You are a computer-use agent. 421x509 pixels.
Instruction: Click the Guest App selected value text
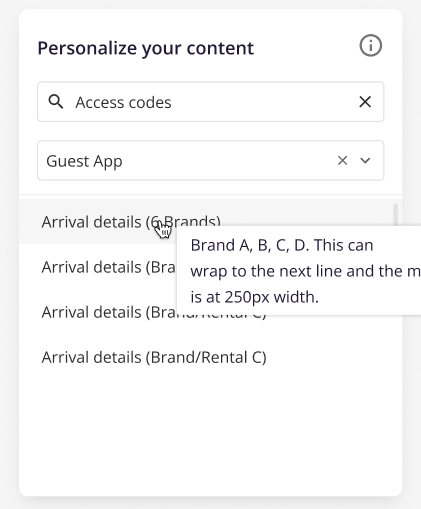tap(84, 161)
